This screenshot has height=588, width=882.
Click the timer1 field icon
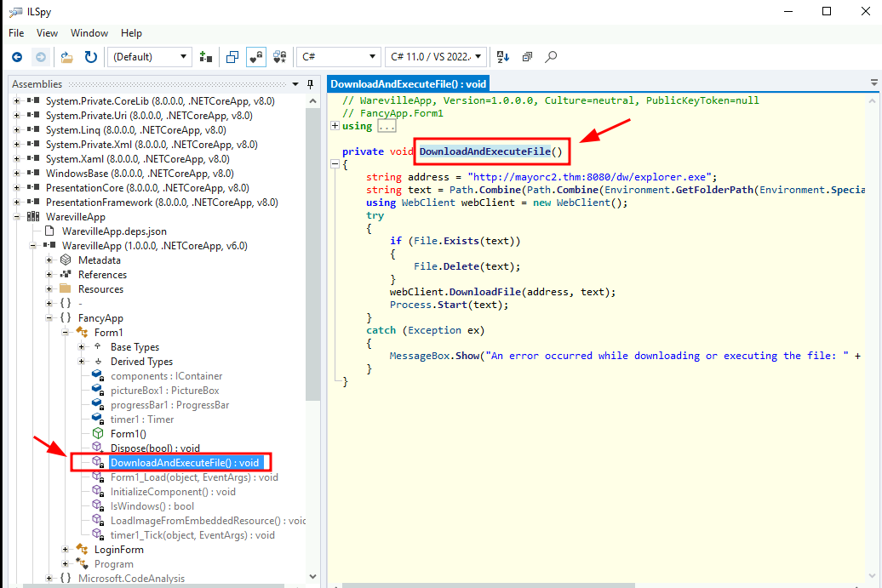click(98, 419)
